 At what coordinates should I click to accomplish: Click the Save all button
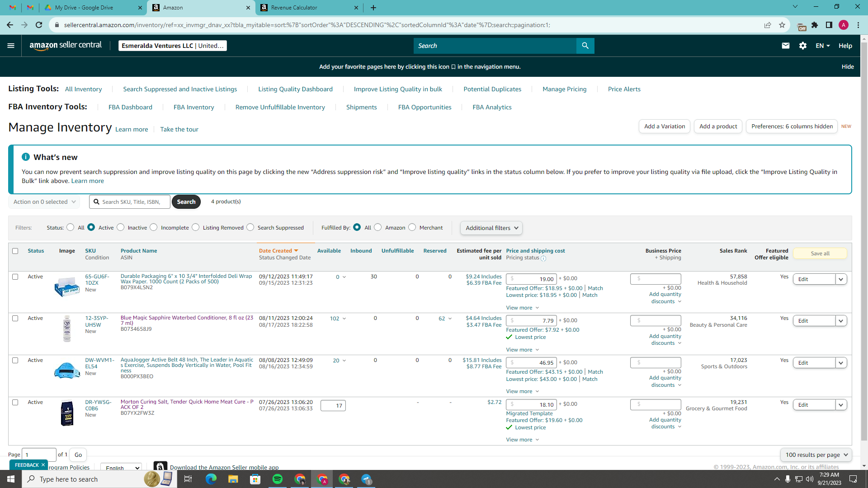click(820, 253)
